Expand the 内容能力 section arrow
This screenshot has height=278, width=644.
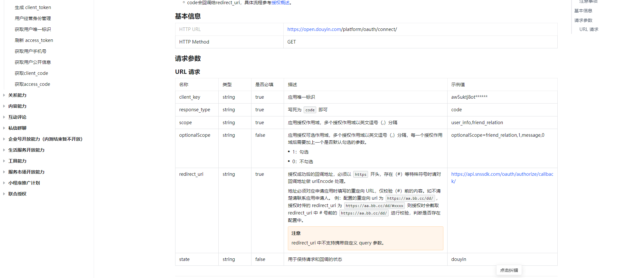click(x=4, y=106)
